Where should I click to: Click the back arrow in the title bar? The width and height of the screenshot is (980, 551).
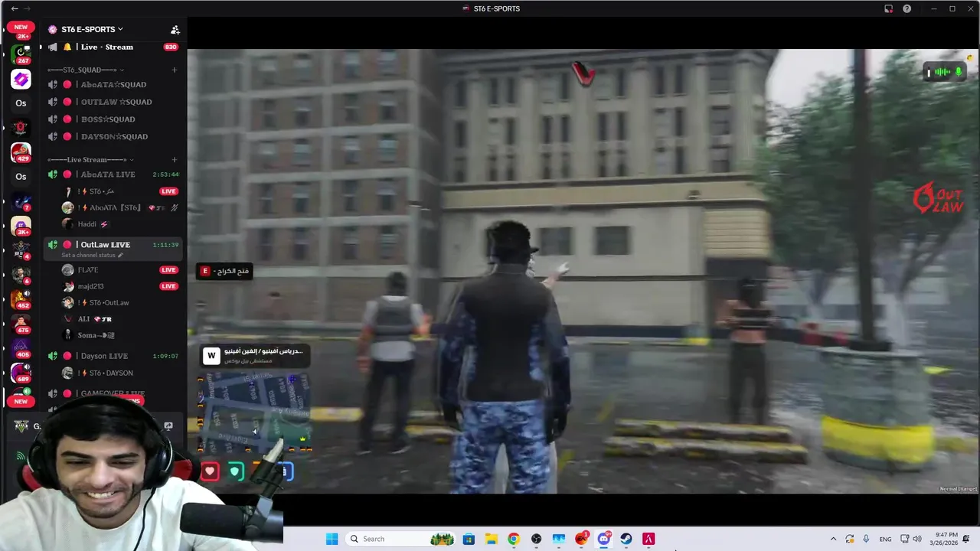(x=15, y=8)
